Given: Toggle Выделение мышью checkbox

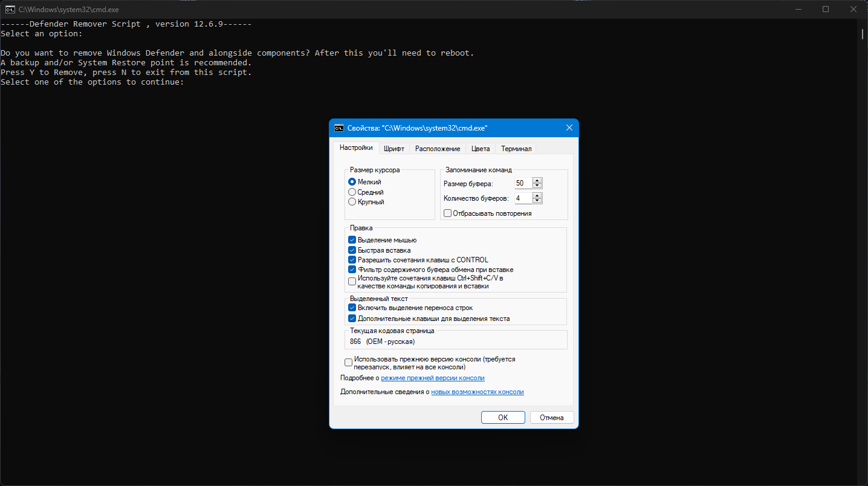Looking at the screenshot, I should tap(352, 240).
